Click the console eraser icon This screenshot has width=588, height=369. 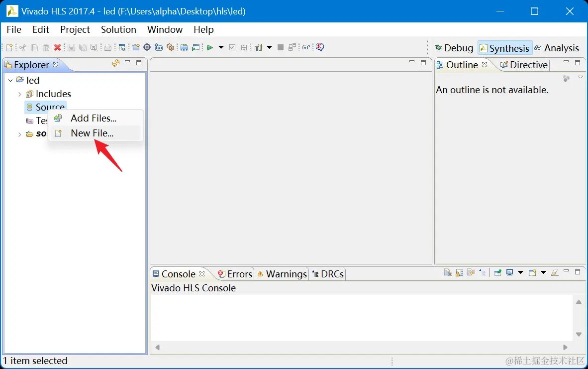555,272
